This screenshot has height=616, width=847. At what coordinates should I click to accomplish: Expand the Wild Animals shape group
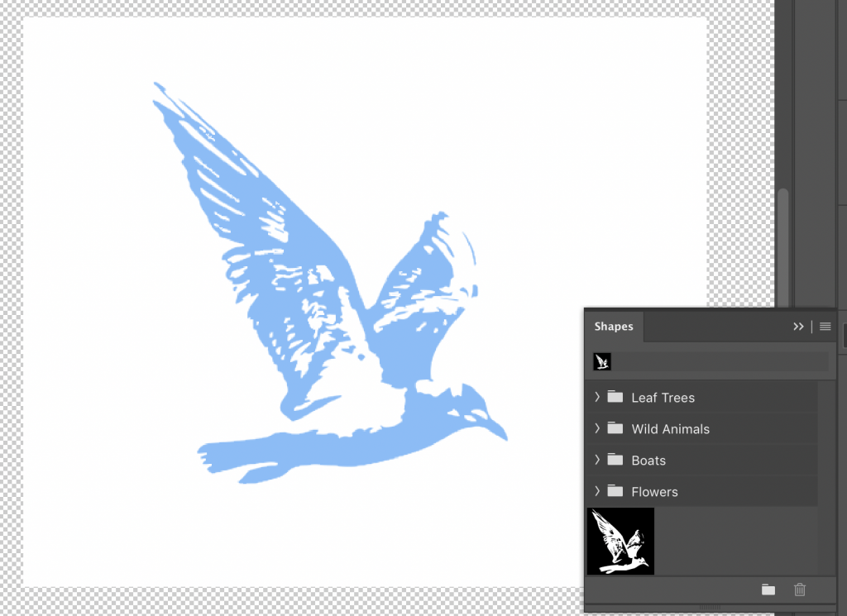pos(597,428)
